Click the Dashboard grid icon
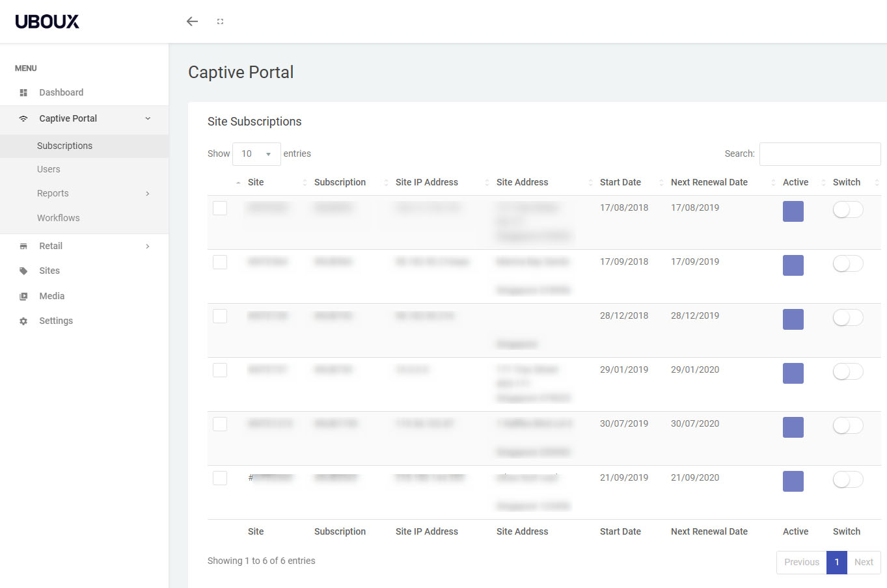887x588 pixels. 23,93
